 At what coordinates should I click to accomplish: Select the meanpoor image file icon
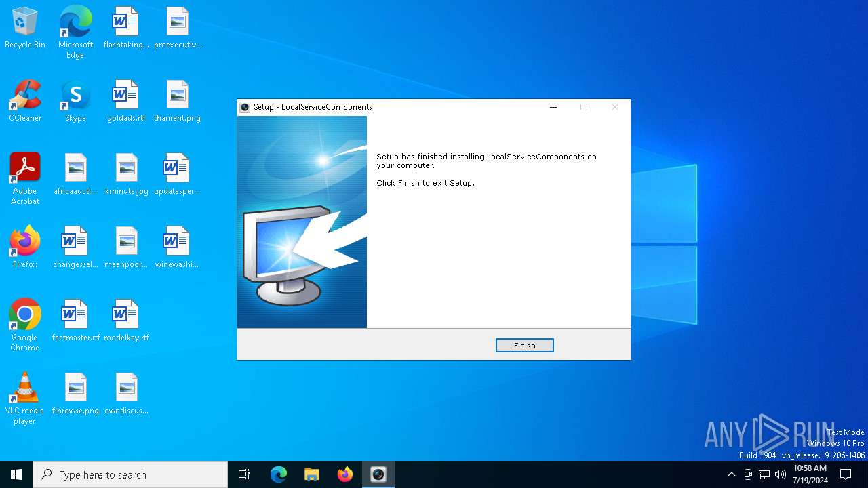point(126,248)
